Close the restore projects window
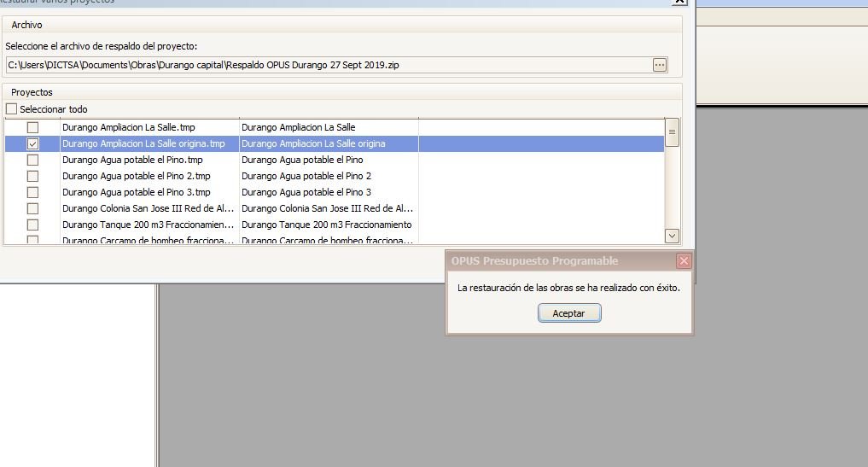Image resolution: width=868 pixels, height=467 pixels. point(684,3)
